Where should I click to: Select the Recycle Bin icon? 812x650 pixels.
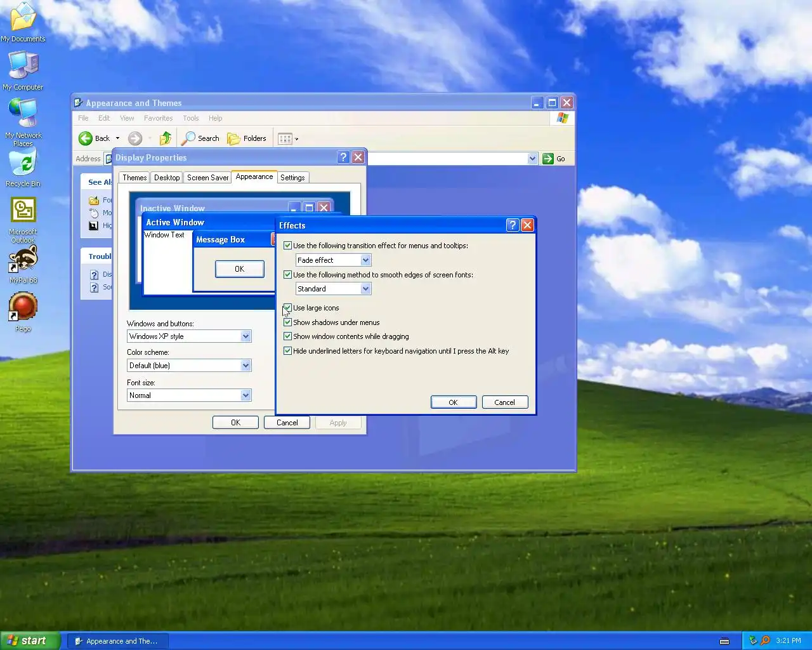tap(23, 168)
